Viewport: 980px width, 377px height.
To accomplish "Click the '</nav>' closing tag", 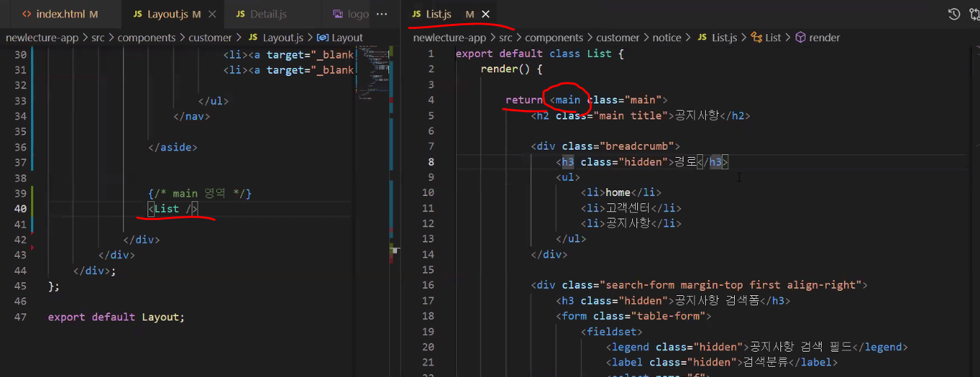I will (191, 116).
